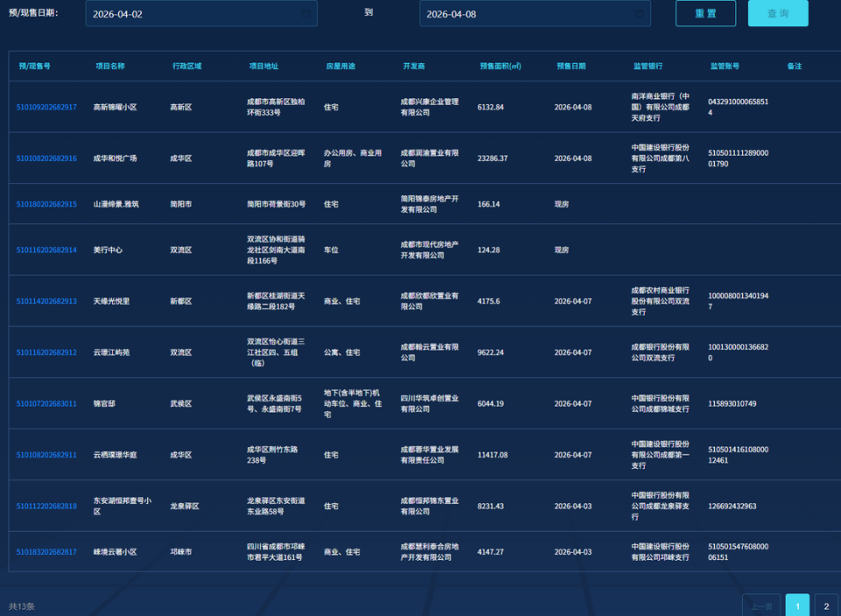Click the 监管银行 column header
Viewport: 841px width, 616px height.
[x=648, y=66]
